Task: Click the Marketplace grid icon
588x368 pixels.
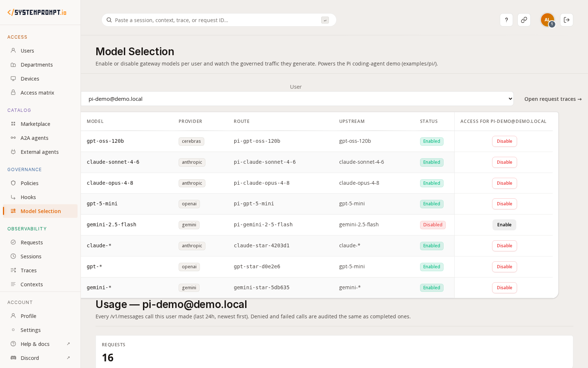Action: [13, 124]
